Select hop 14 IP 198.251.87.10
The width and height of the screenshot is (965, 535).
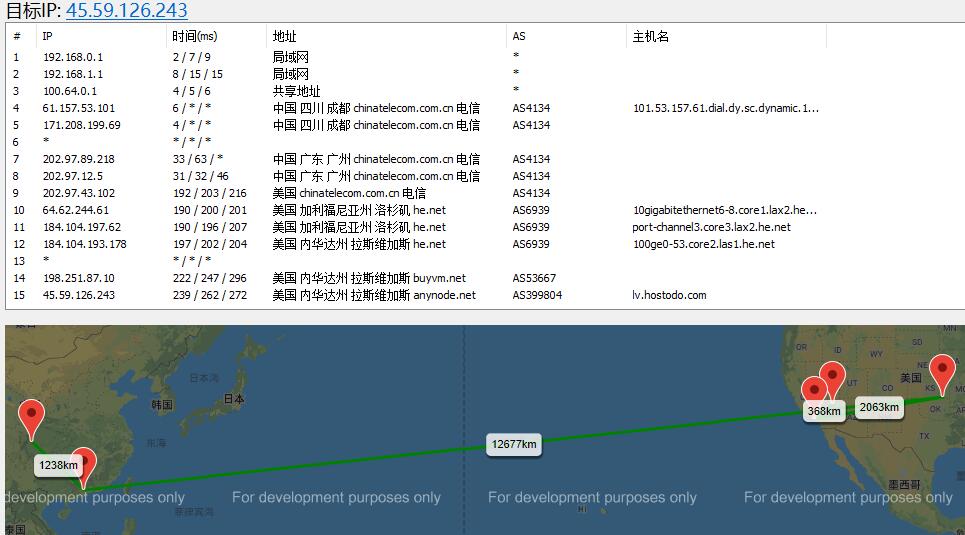click(x=79, y=278)
